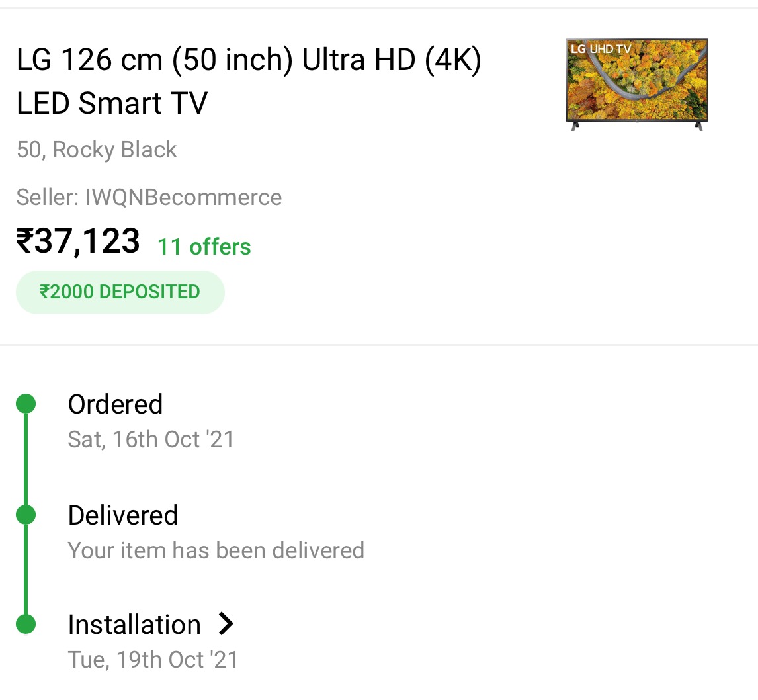Open the 11 offers link
This screenshot has height=700, width=758.
204,247
